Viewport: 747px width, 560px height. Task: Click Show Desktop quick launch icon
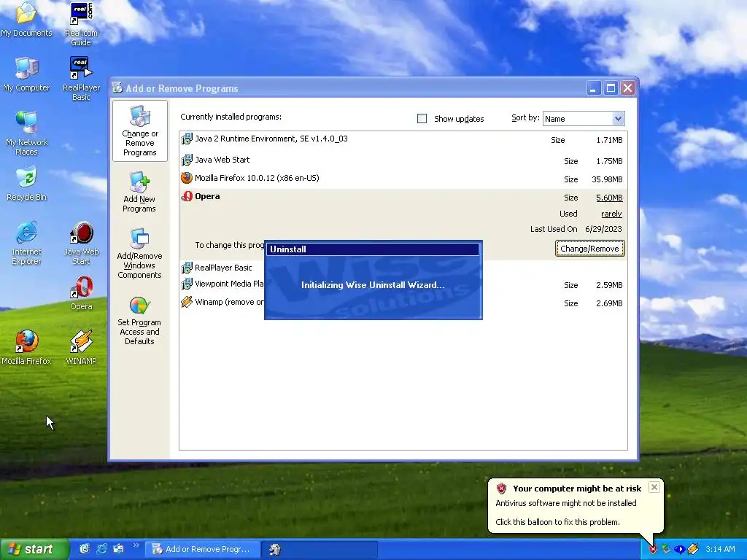tap(85, 549)
